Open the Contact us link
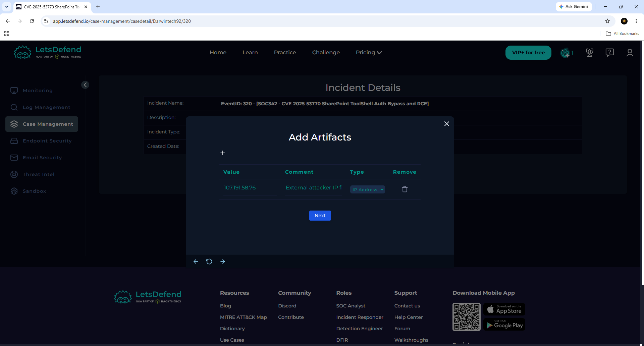This screenshot has width=644, height=346. coord(407,306)
